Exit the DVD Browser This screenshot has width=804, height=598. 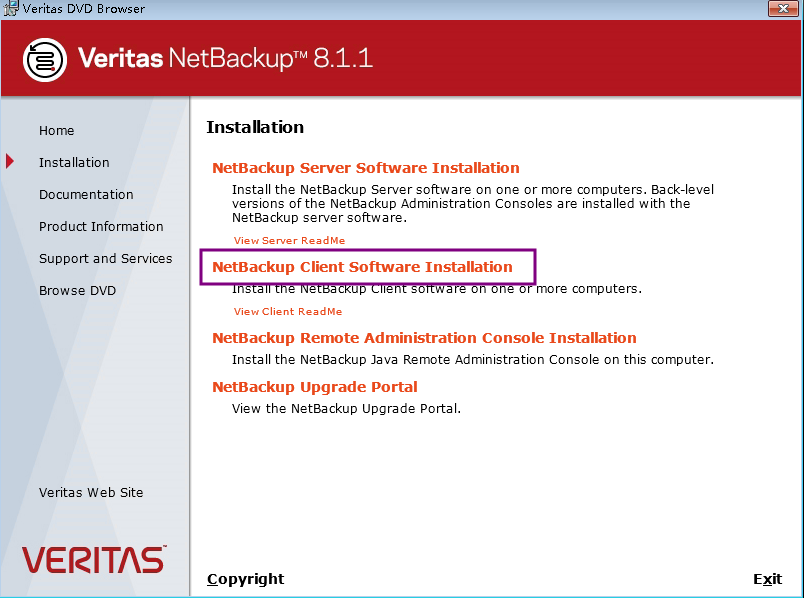click(767, 579)
